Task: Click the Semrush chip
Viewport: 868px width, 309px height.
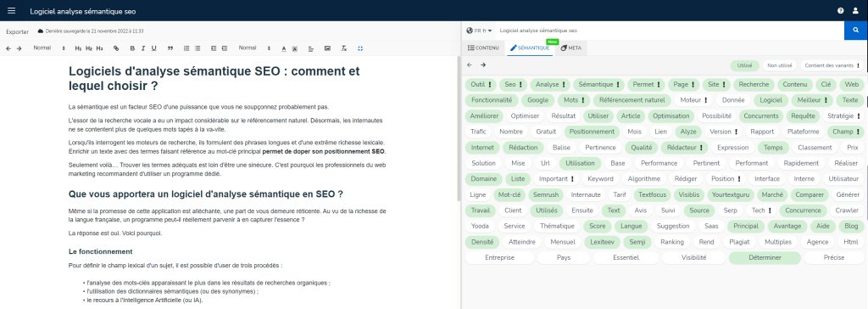Action: point(545,194)
